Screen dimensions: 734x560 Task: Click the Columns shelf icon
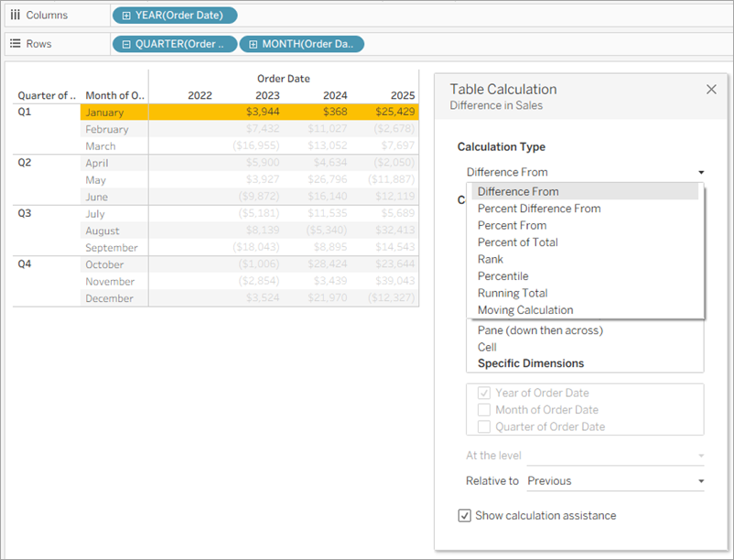(16, 15)
